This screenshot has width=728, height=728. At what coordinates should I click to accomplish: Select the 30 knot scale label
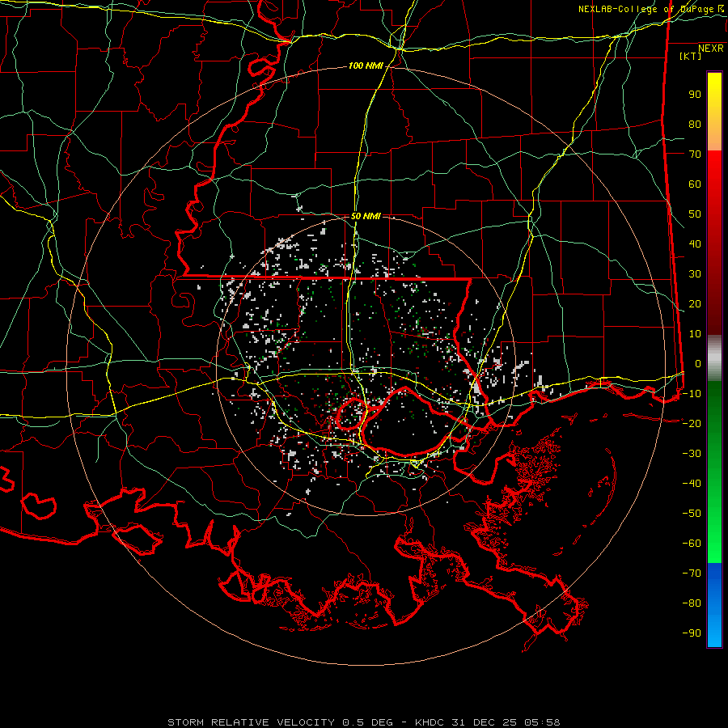pyautogui.click(x=695, y=274)
